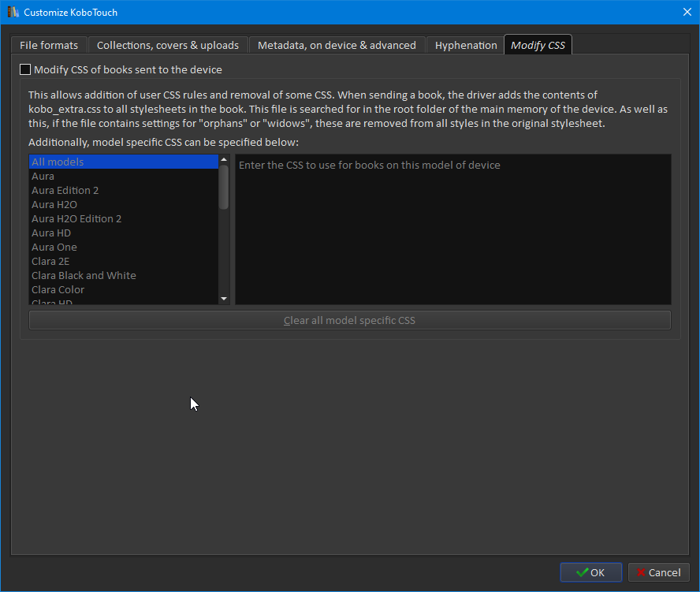
Task: Choose Aura Edition 2 in the list
Action: point(124,190)
